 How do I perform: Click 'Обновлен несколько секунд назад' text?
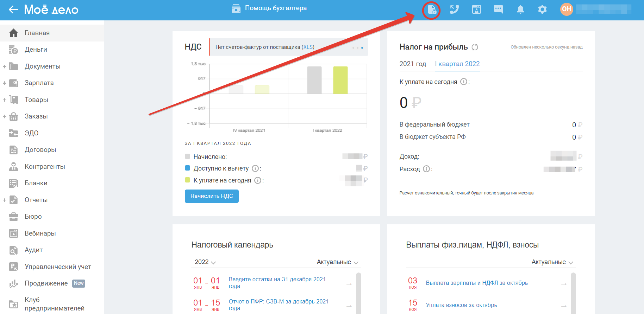tap(546, 47)
